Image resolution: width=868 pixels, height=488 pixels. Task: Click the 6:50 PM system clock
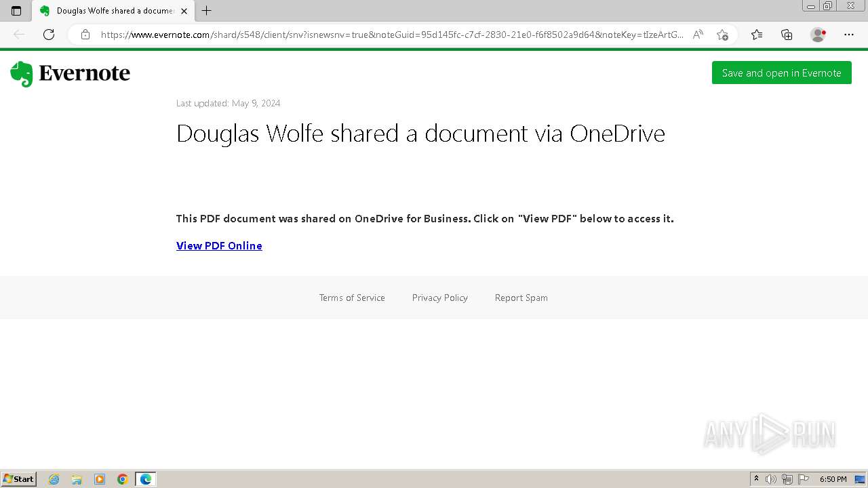833,479
